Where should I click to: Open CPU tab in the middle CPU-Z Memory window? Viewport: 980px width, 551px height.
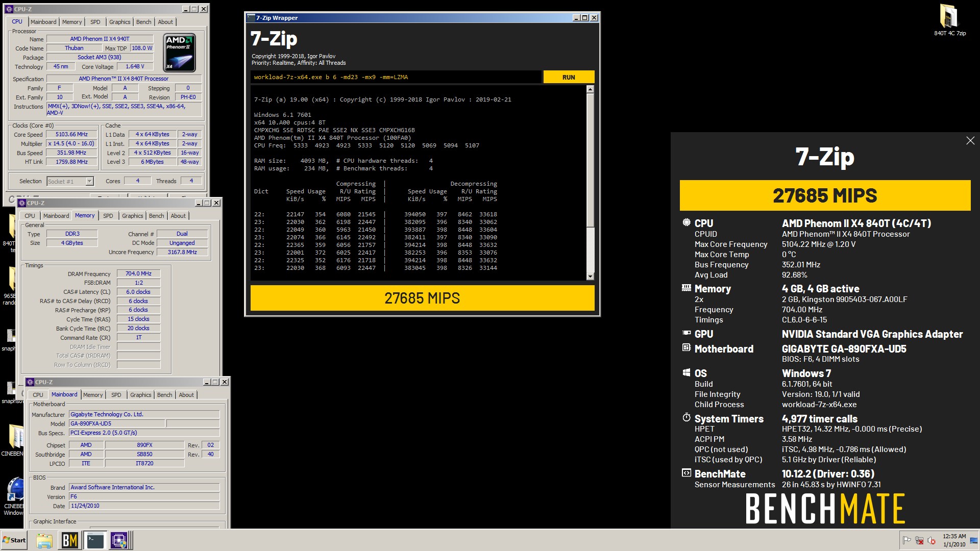click(x=30, y=216)
